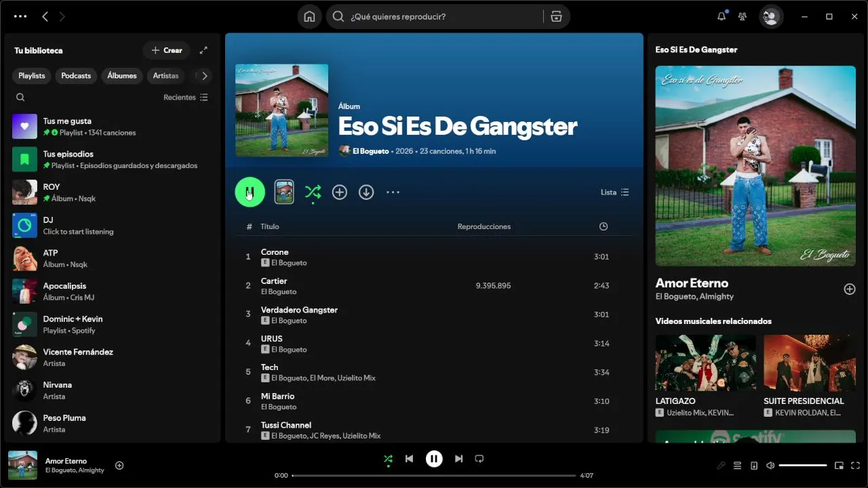Skip to next track
Screen dimensions: 868x488
pos(458,459)
